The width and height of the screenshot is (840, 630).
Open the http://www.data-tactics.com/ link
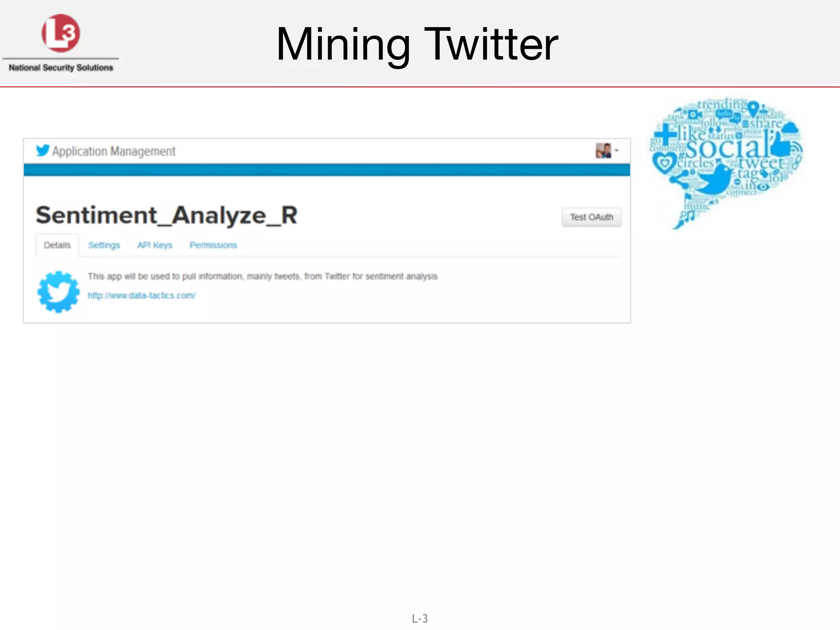coord(142,295)
